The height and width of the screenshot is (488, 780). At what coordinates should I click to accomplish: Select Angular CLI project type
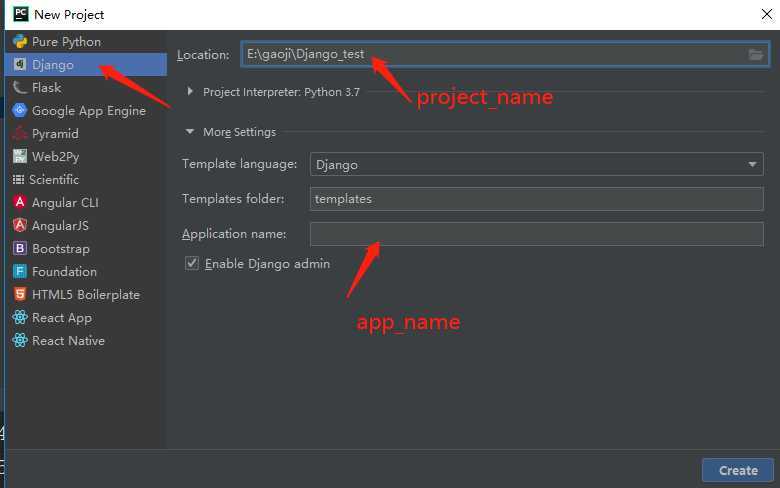(x=86, y=202)
